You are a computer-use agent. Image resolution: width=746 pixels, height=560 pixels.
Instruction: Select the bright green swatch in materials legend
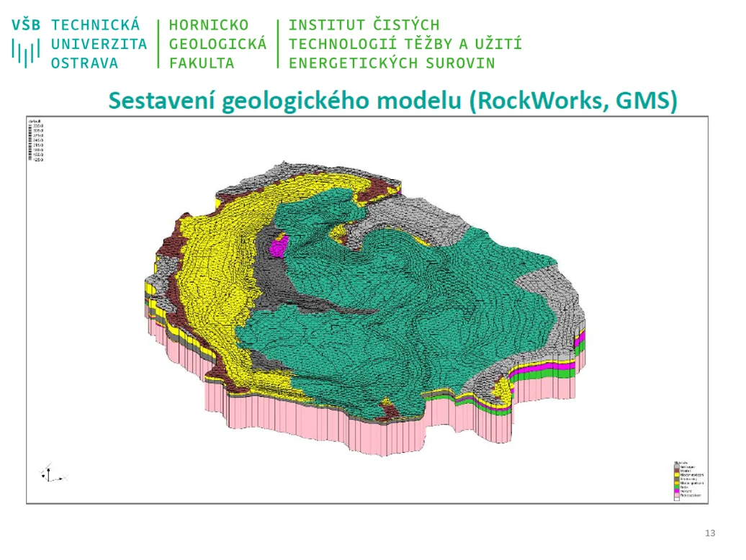pos(677,487)
